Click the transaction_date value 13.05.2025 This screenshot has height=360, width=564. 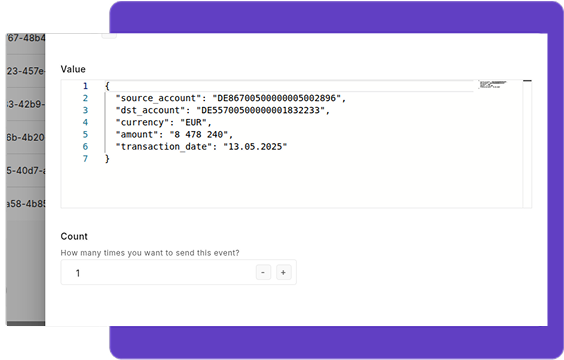255,147
